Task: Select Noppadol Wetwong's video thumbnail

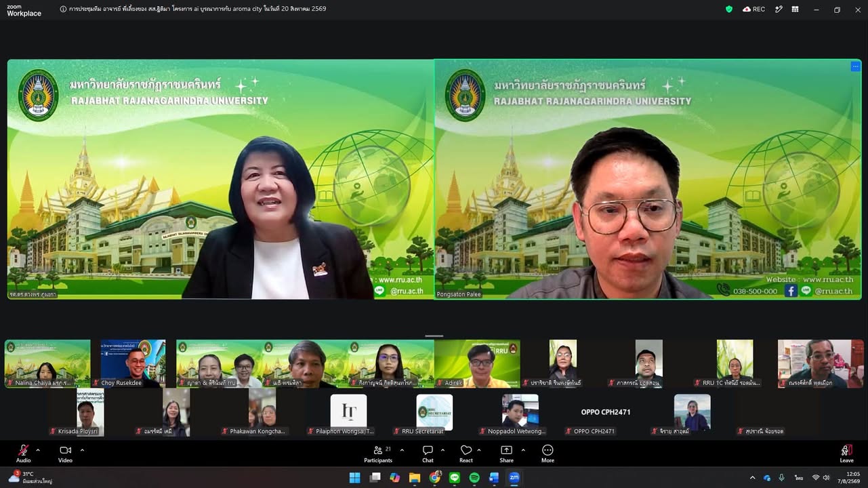Action: (520, 412)
